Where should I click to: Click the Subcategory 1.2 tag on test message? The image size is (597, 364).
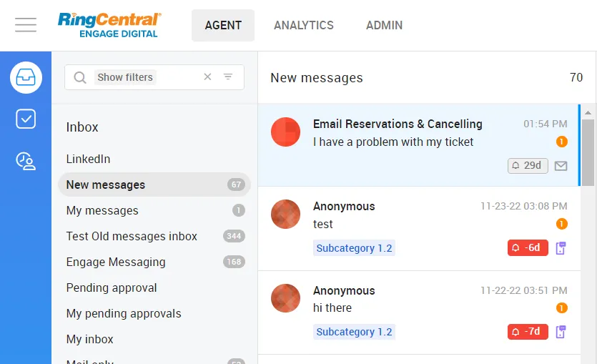tap(354, 248)
